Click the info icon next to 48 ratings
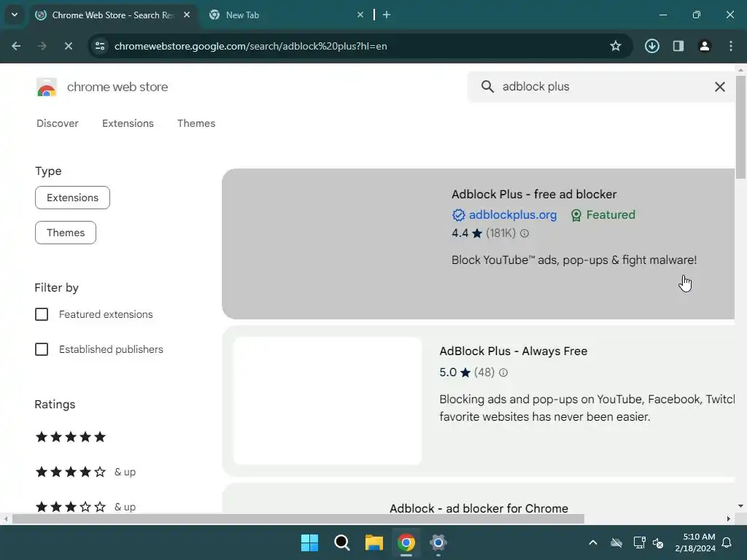The width and height of the screenshot is (747, 560). [503, 373]
